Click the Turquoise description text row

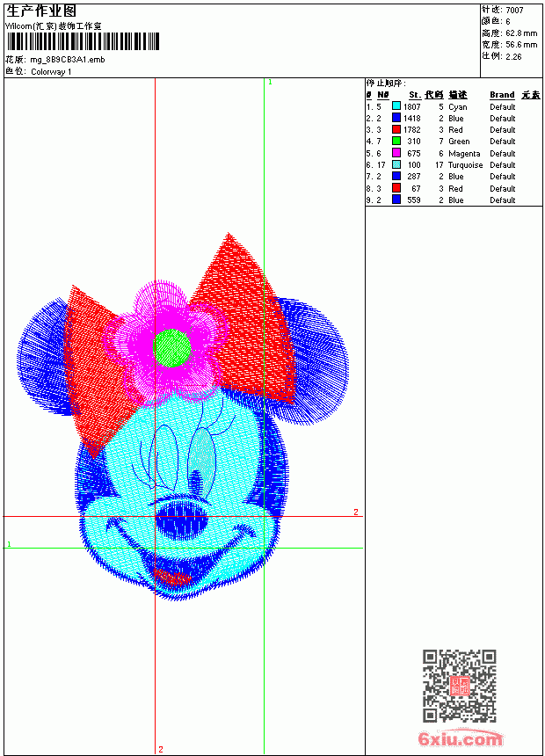tap(465, 165)
